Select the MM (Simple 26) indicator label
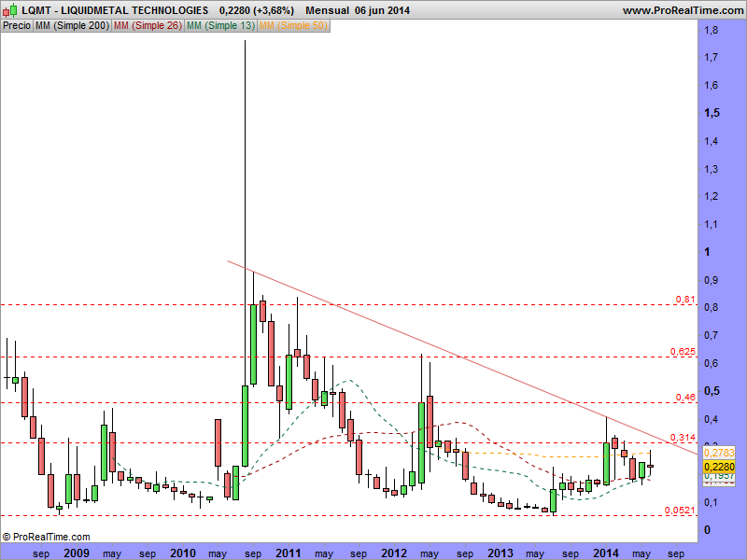Screen dimensions: 747x560 (148, 26)
